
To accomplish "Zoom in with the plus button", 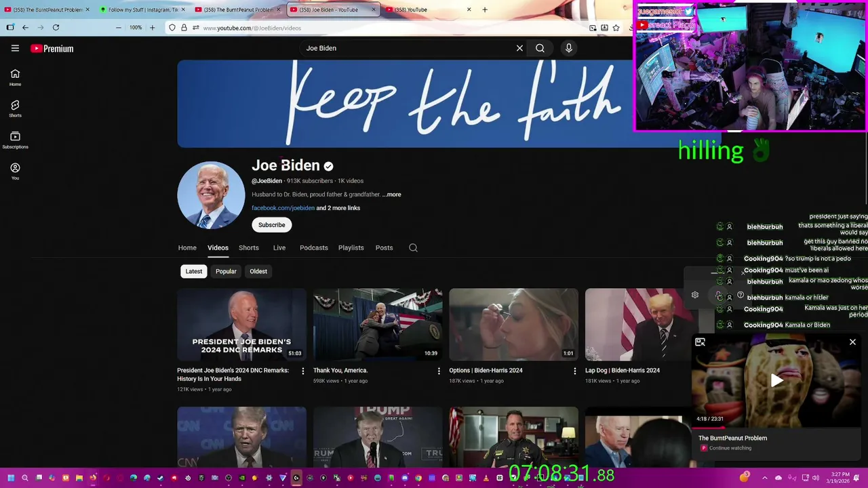I will click(152, 28).
